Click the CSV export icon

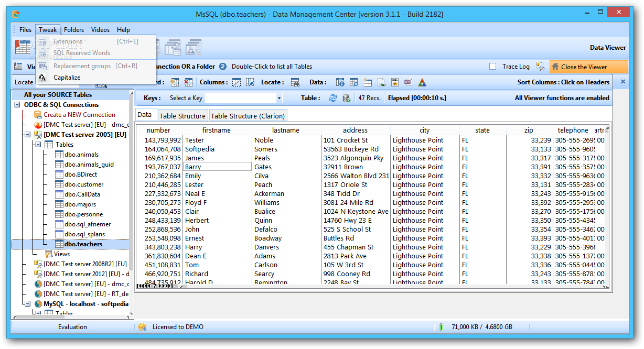coord(409,82)
